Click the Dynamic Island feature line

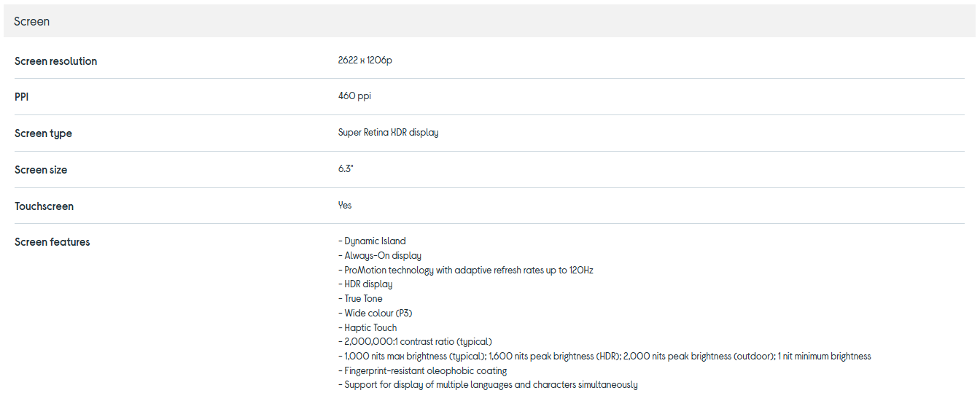point(372,241)
